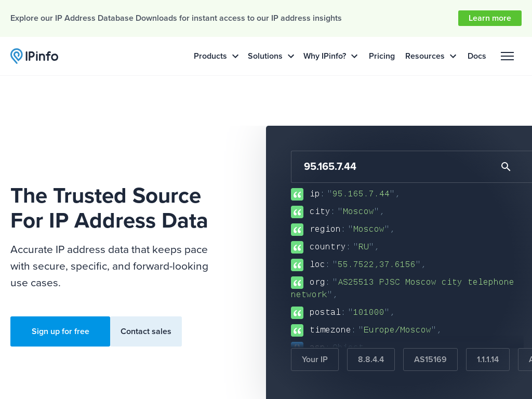Viewport: 532px width, 399px height.
Task: Click the heading The Trusted Source
Action: click(x=109, y=208)
